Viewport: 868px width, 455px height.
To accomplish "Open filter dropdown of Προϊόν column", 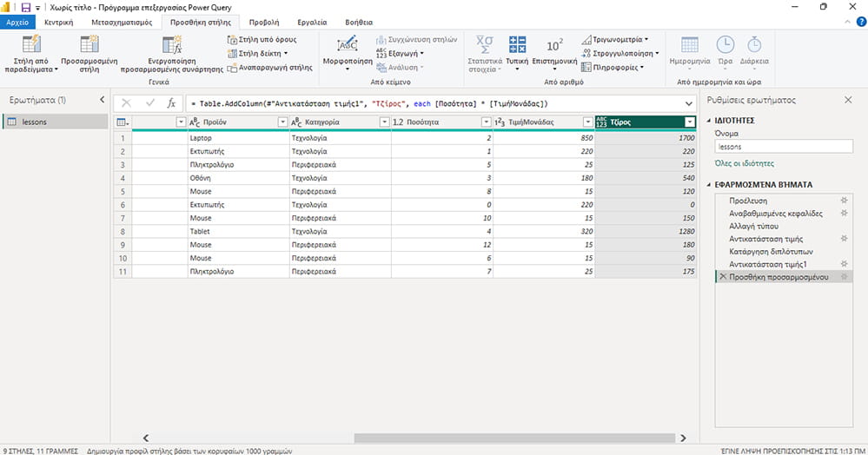I will coord(282,122).
